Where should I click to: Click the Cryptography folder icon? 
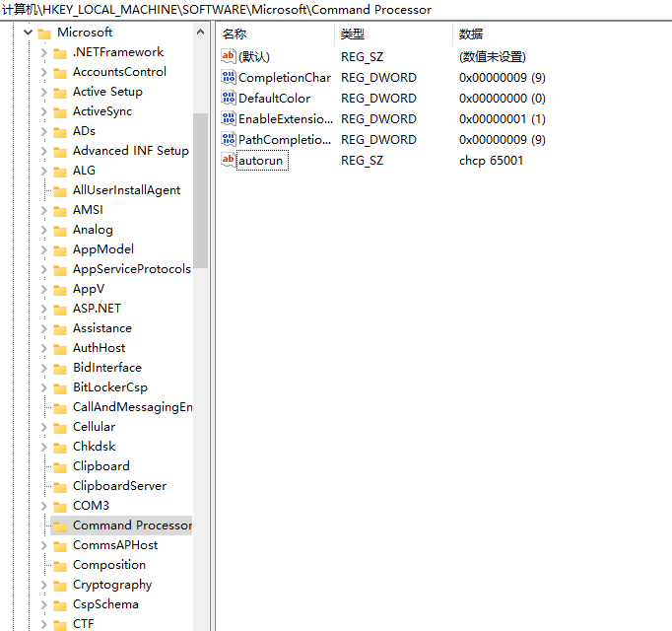pos(60,586)
